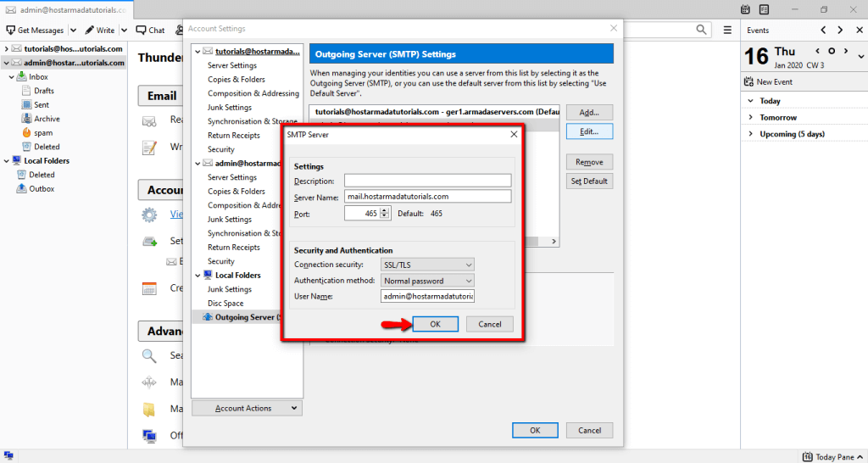Collapse the Today events section
This screenshot has height=463, width=868.
point(751,101)
